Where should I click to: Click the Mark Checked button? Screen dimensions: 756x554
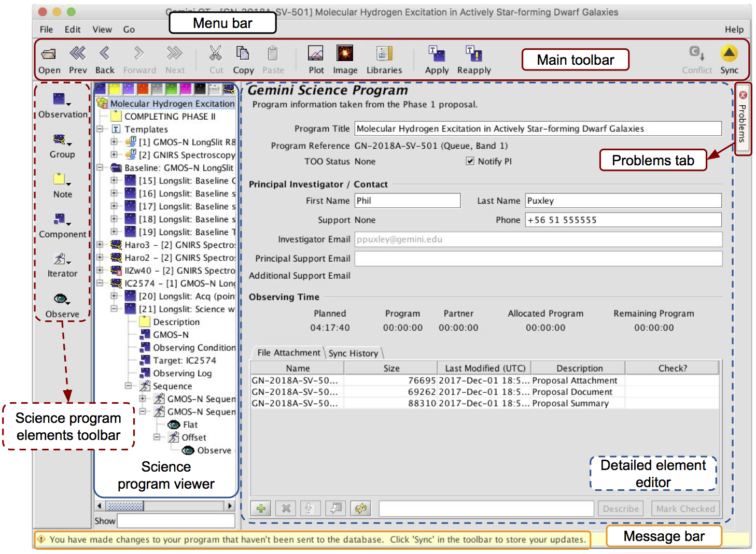click(x=685, y=508)
